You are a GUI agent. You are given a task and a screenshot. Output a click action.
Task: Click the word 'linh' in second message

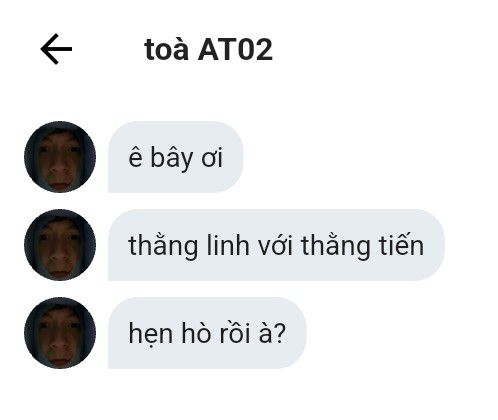pos(228,246)
